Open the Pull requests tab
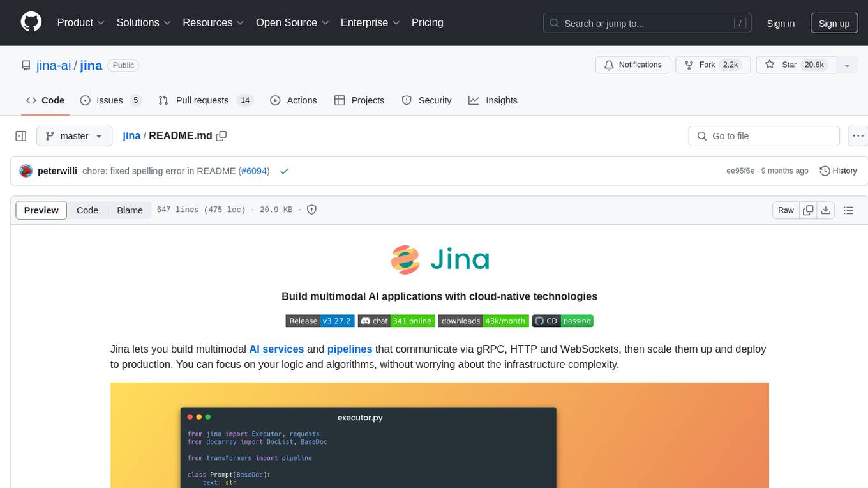 206,100
